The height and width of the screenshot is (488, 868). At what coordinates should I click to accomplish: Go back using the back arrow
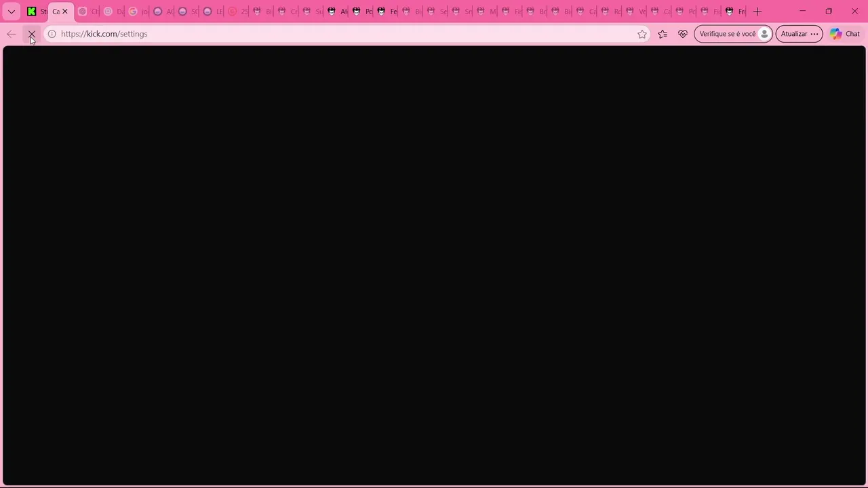pyautogui.click(x=12, y=34)
